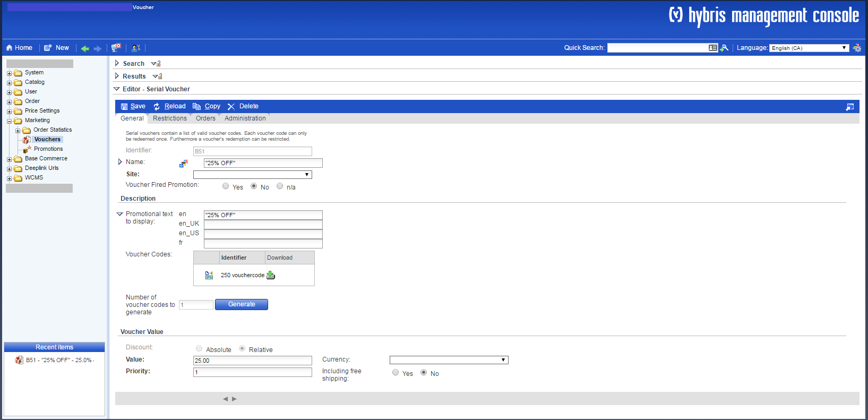
Task: Collapse the Promotional text languages
Action: [119, 214]
